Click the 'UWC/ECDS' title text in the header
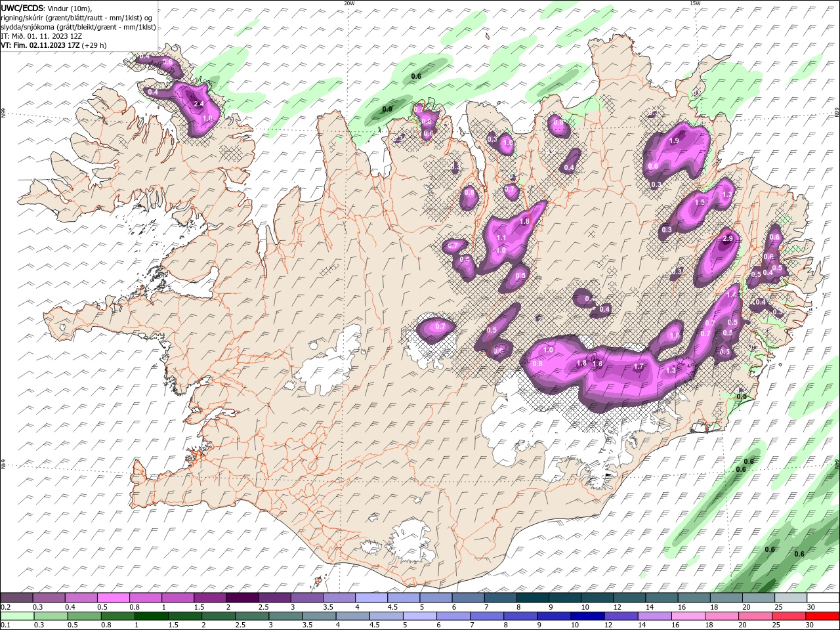 [x=22, y=7]
